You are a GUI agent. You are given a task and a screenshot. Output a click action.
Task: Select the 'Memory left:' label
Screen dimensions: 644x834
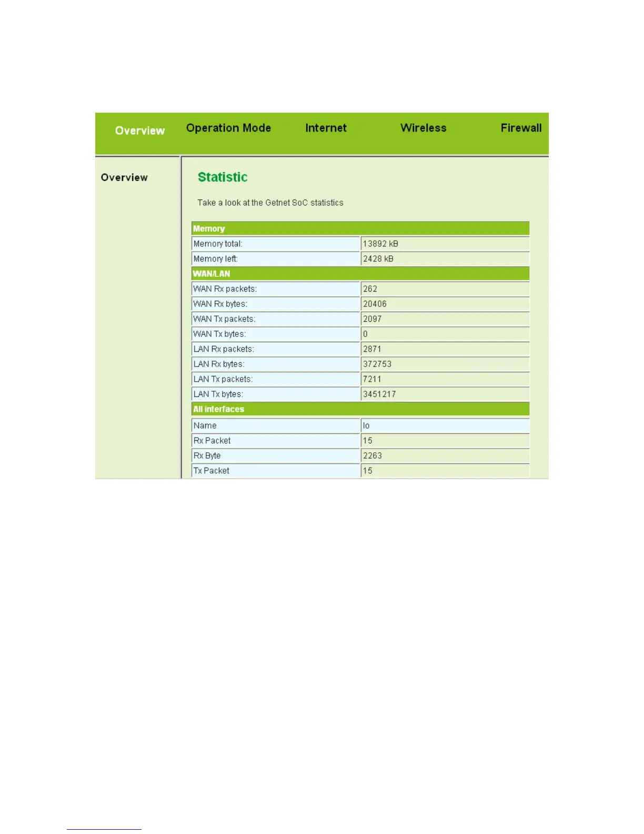[215, 259]
